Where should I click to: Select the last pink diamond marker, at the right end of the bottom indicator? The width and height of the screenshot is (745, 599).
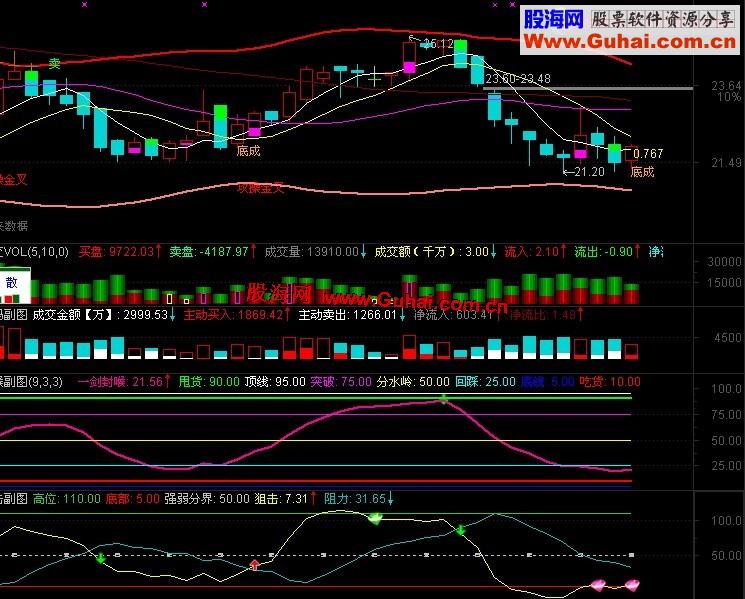tap(632, 585)
